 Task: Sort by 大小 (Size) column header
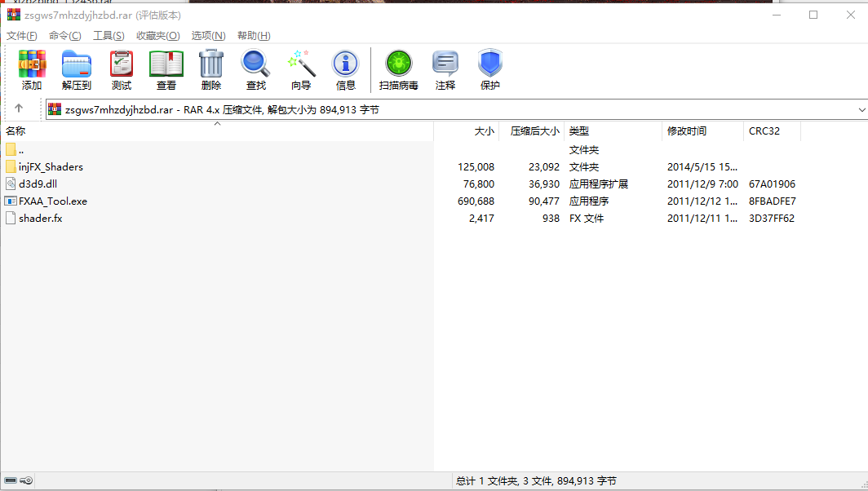click(x=466, y=131)
